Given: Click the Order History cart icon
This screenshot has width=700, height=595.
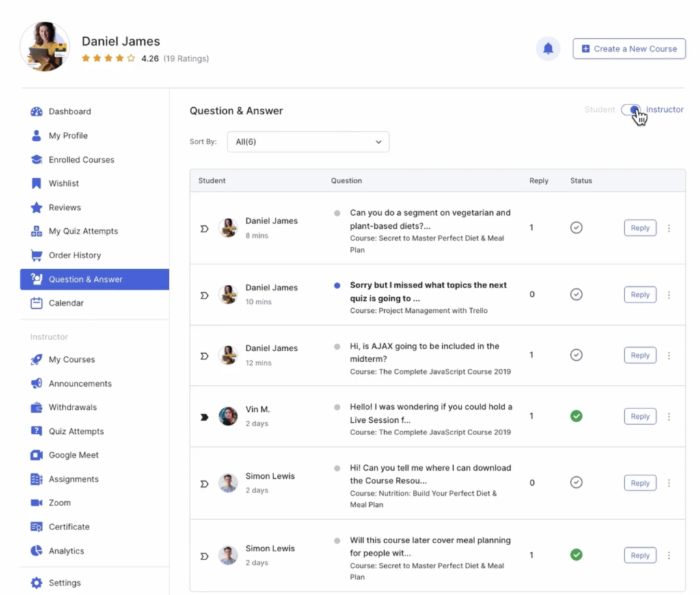Looking at the screenshot, I should click(x=37, y=255).
